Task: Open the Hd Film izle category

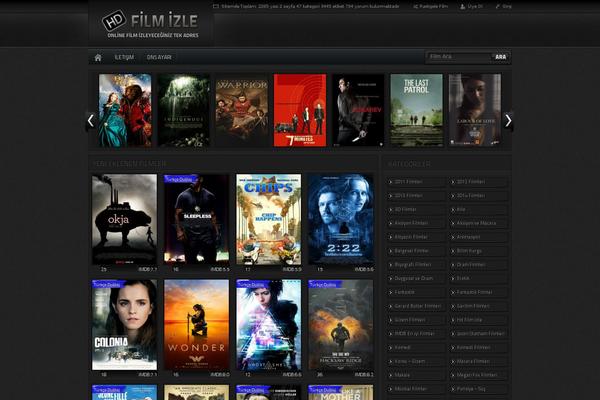Action: (x=478, y=320)
